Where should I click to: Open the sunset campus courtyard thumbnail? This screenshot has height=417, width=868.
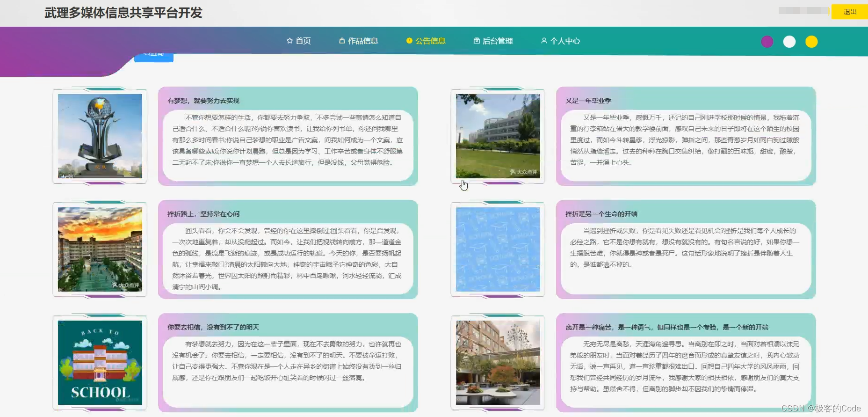click(x=100, y=249)
